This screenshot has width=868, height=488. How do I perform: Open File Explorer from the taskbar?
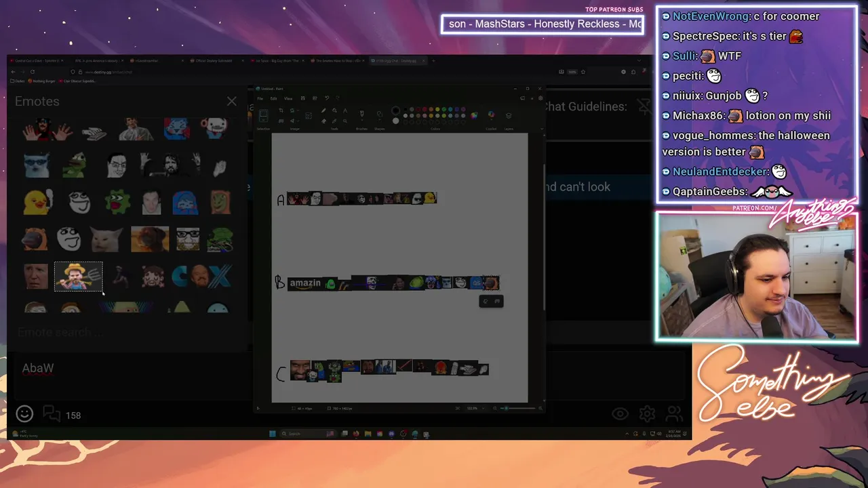point(368,434)
